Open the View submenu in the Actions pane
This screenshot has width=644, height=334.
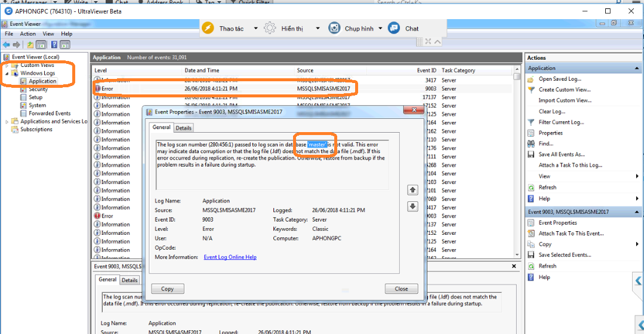tap(637, 176)
